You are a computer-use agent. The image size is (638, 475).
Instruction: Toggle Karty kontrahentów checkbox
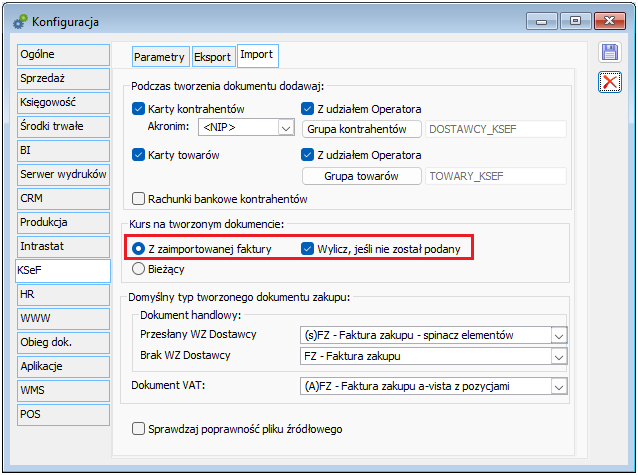point(139,109)
